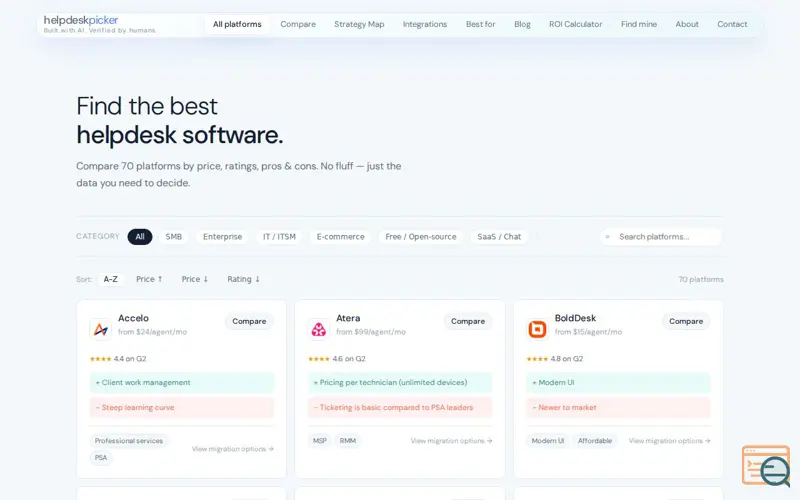Click the RMM tag on Atera card
This screenshot has height=500, width=800.
tap(348, 441)
